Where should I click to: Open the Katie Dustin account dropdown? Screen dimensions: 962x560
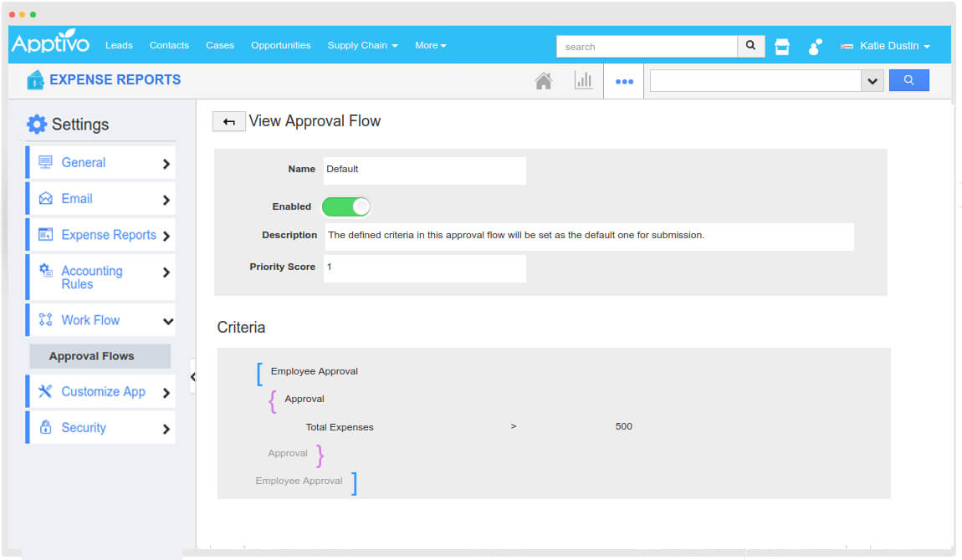click(885, 47)
